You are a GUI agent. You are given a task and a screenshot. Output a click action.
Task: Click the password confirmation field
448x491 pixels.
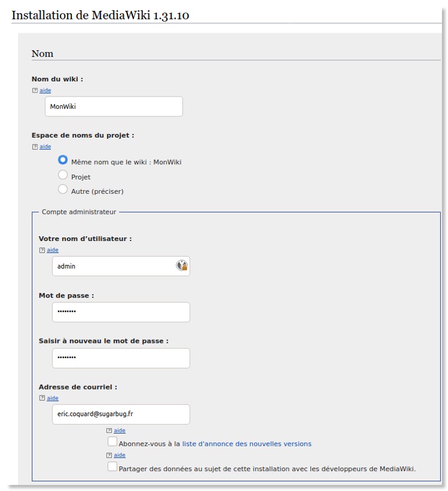point(121,358)
